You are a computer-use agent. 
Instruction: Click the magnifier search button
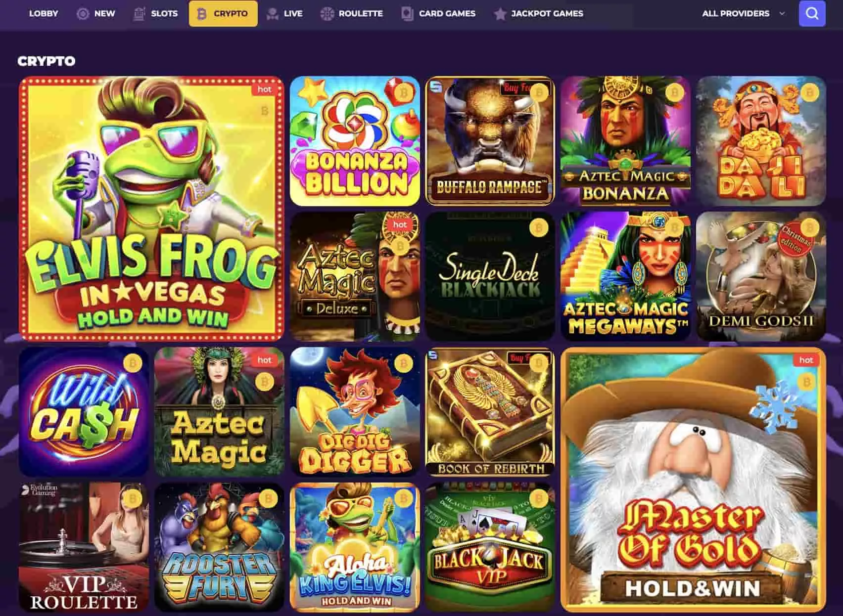point(812,13)
